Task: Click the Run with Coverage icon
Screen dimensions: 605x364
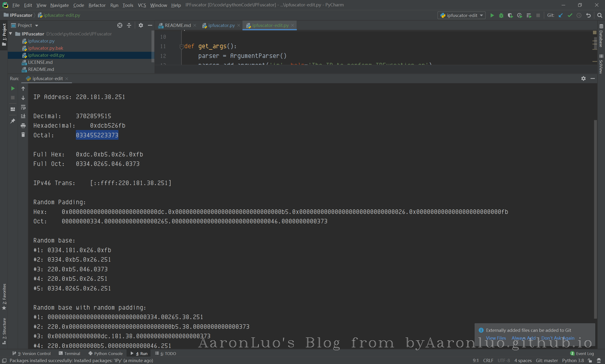Action: [x=510, y=15]
